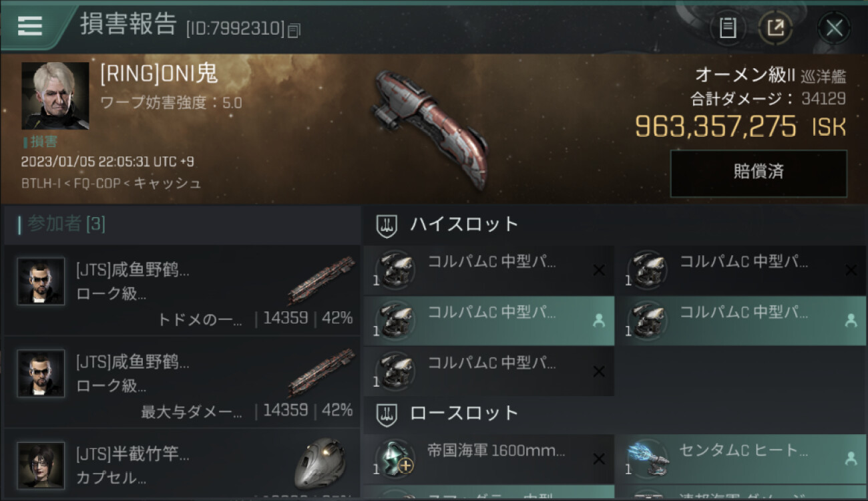Select the top-left コルパムC pulse laser item
868x501 pixels.
coord(489,270)
